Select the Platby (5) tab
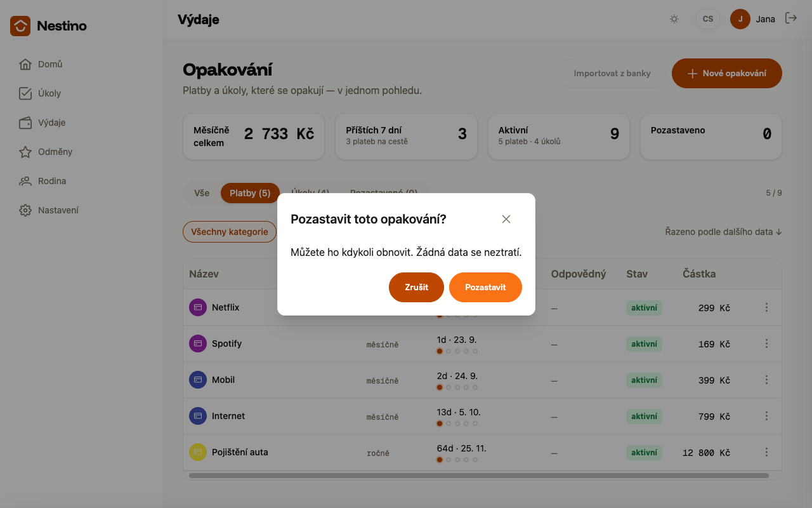This screenshot has width=812, height=508. pos(250,193)
